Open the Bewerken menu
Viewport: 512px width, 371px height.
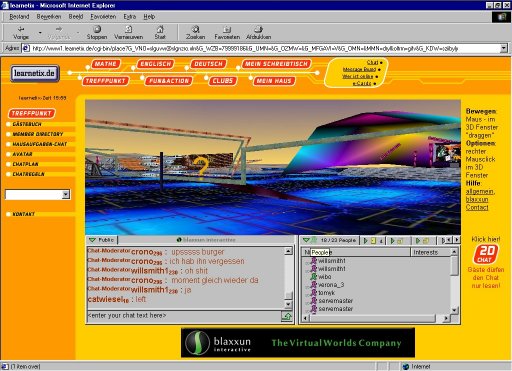coord(49,16)
